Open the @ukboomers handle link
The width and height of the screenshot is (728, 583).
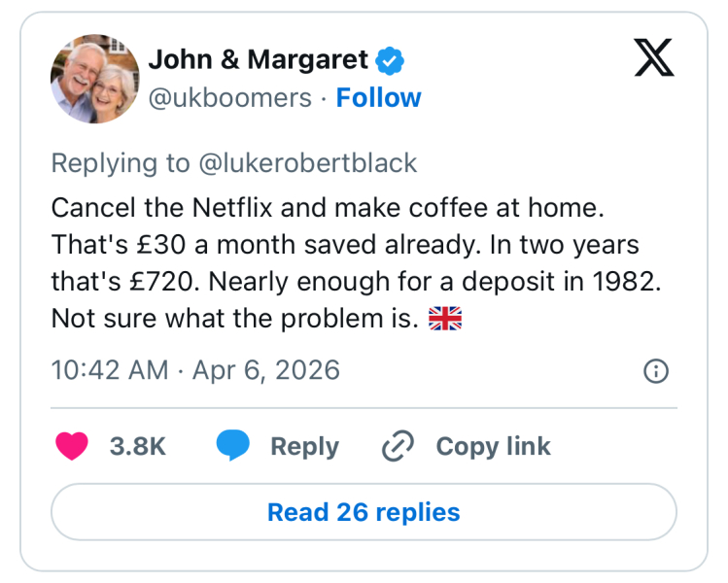230,98
